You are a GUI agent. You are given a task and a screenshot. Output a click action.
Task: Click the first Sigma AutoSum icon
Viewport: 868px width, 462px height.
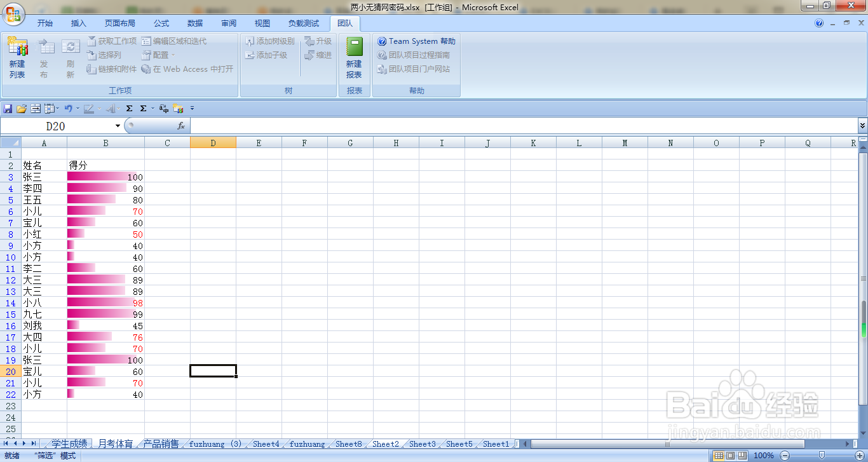pos(129,109)
